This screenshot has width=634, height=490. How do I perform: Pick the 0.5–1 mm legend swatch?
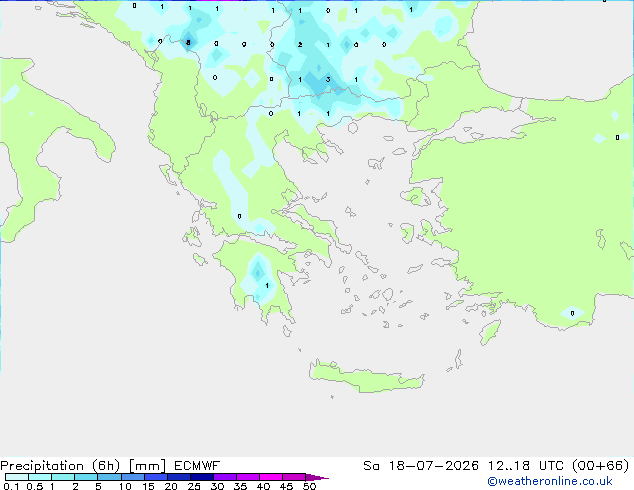pos(40,477)
